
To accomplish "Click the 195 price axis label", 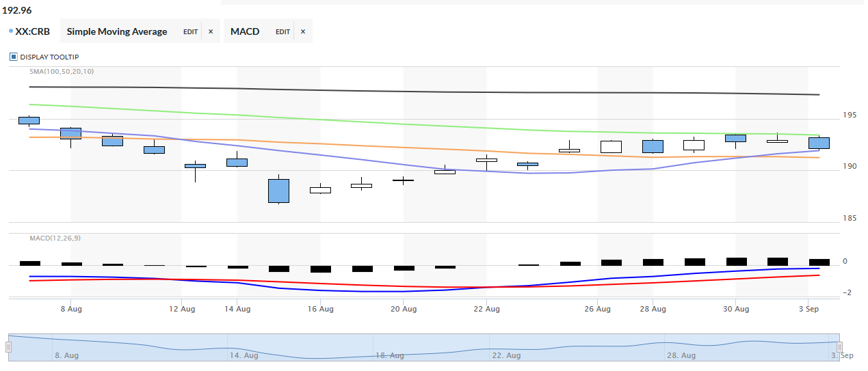I will (850, 115).
